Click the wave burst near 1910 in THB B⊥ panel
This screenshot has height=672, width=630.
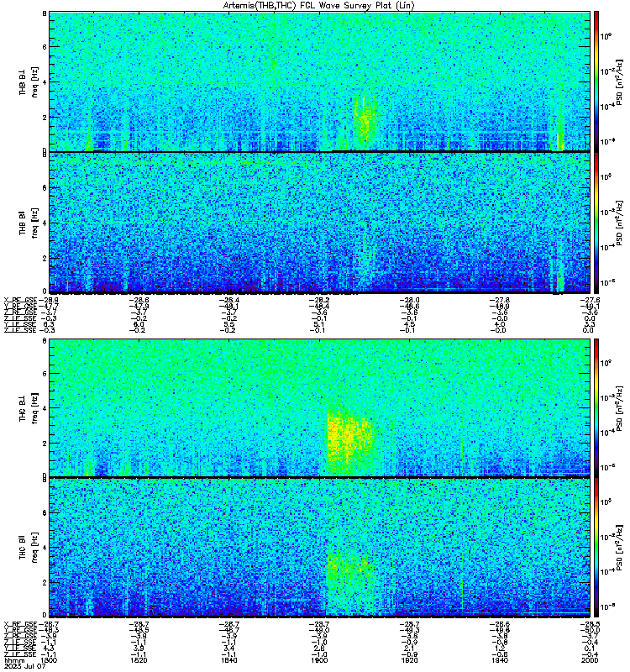tap(365, 118)
